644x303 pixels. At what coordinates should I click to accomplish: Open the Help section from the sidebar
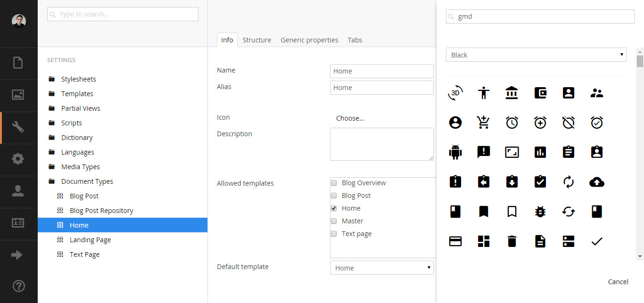click(x=19, y=286)
